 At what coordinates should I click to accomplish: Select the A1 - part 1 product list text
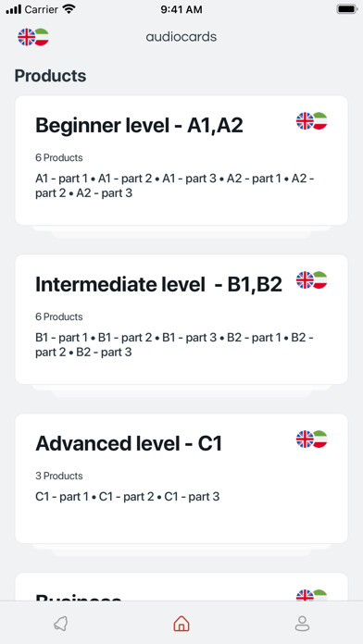pyautogui.click(x=62, y=179)
